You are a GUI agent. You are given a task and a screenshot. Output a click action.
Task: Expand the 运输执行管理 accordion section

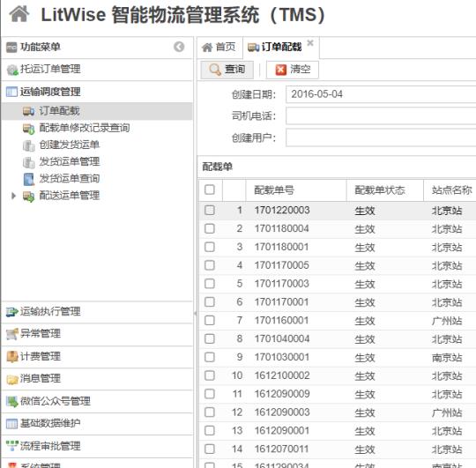pyautogui.click(x=97, y=311)
